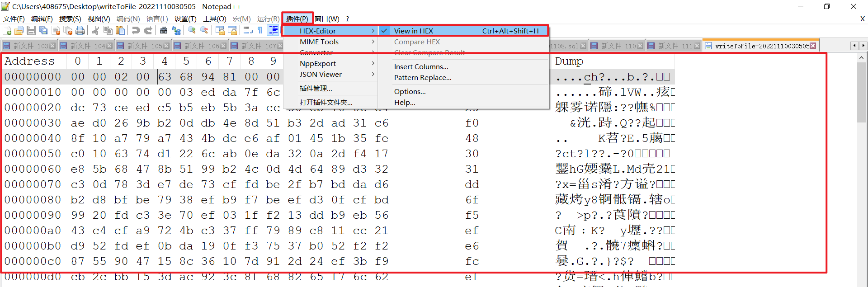
Task: Click the Paste clipboard icon
Action: point(120,30)
